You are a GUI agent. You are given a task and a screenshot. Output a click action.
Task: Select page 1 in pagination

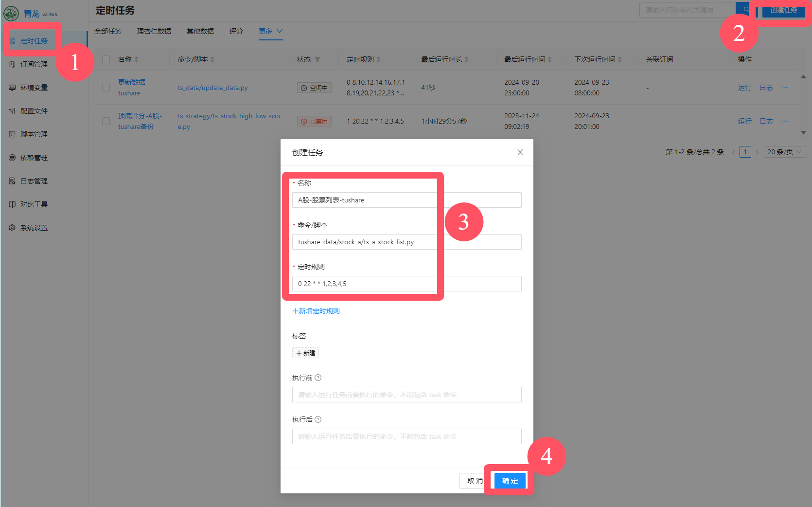[745, 152]
